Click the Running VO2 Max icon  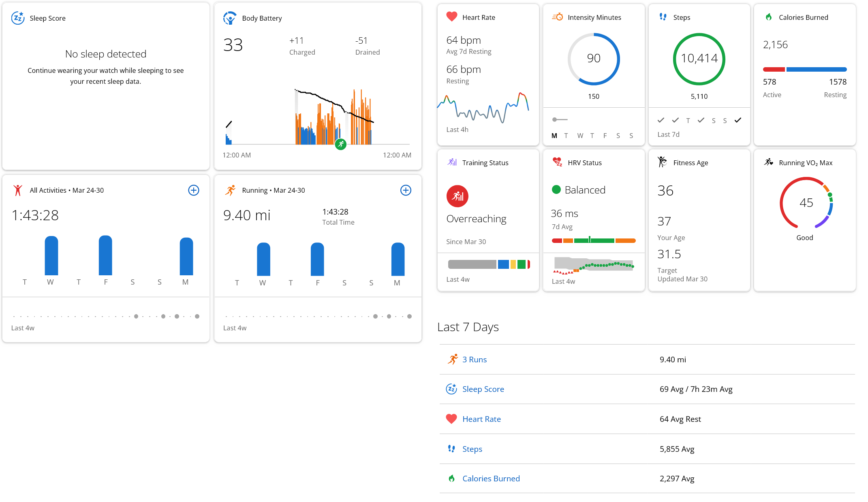(768, 162)
